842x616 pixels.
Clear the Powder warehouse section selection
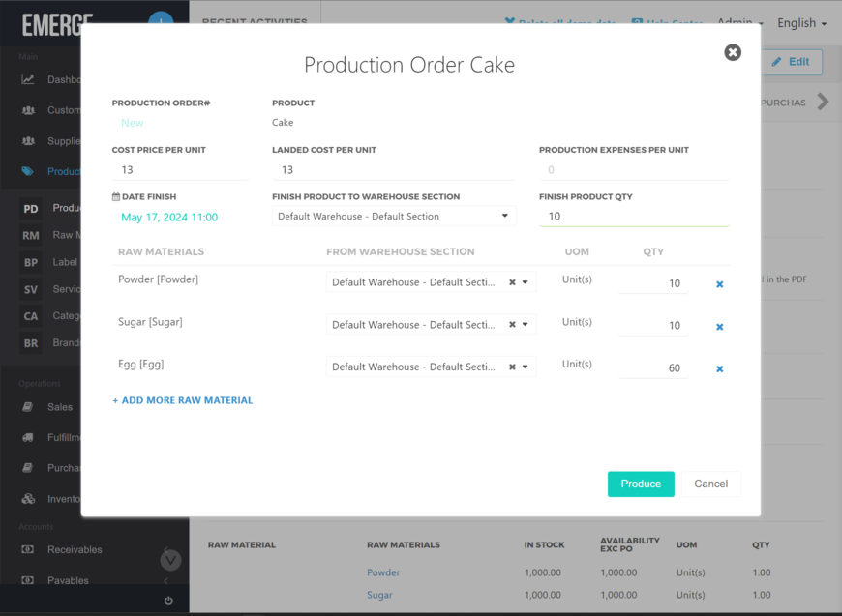(x=512, y=282)
